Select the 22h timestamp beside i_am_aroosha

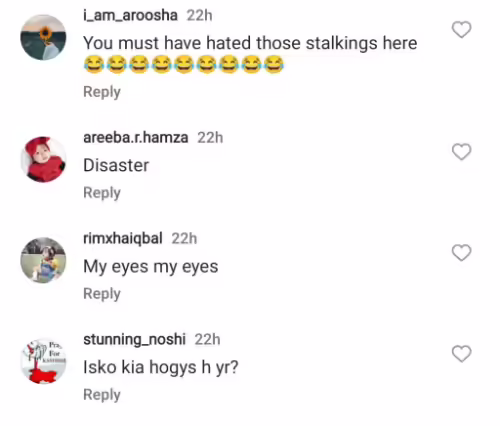199,16
